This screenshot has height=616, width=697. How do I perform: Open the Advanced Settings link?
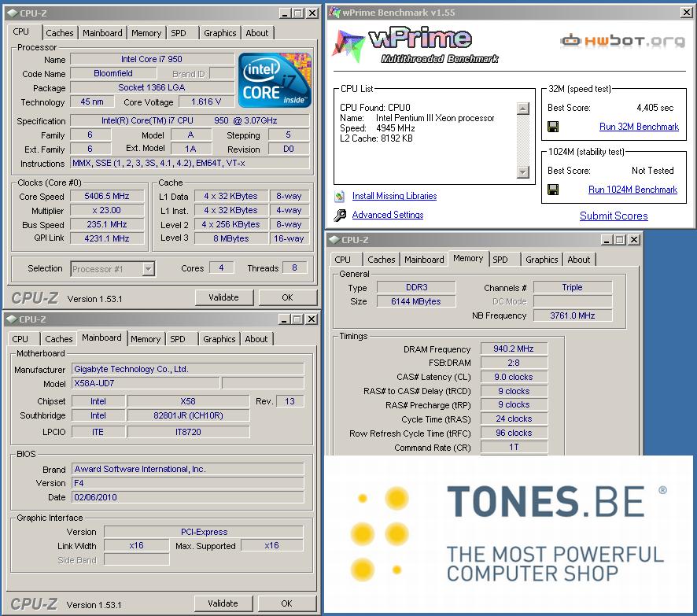coord(388,215)
